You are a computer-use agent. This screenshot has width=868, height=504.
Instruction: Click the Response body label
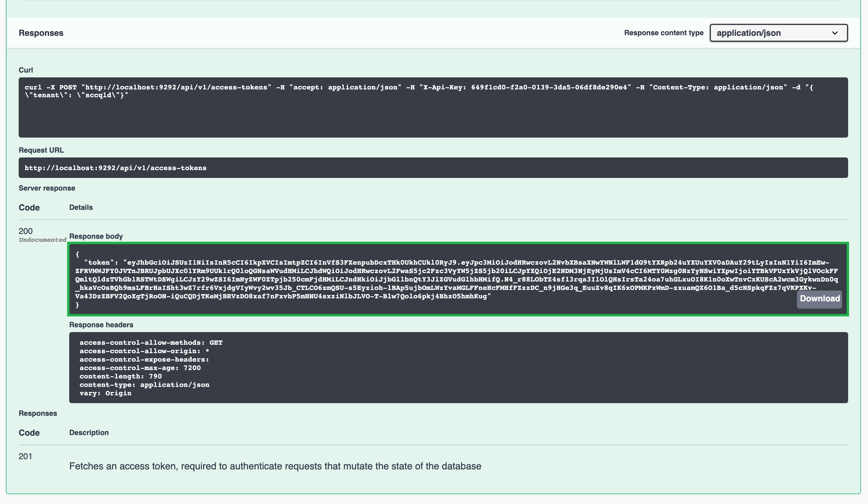click(x=96, y=236)
